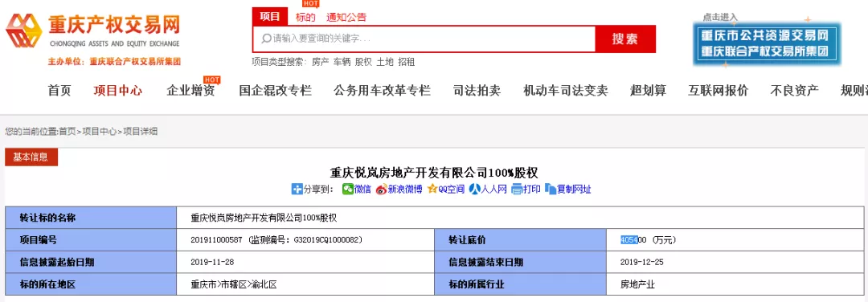Click 招租 project type link
The image size is (868, 302).
point(407,62)
